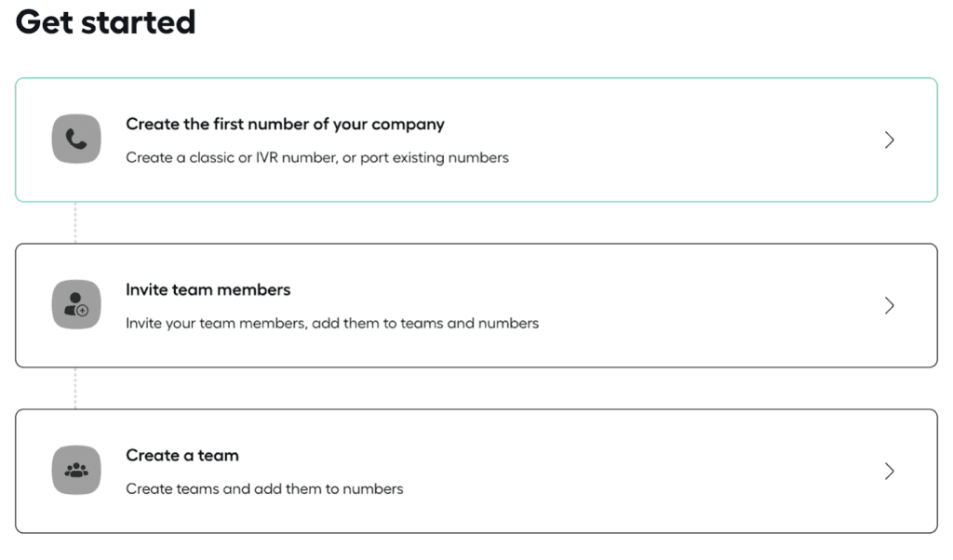Click the dotted connector line between steps
Image resolution: width=953 pixels, height=560 pixels.
[76, 222]
